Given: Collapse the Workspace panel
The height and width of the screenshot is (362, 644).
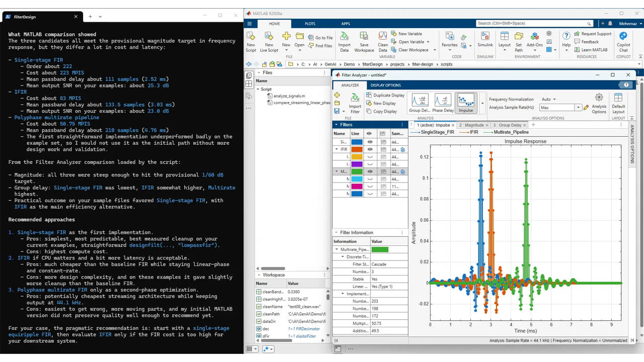Looking at the screenshot, I should coord(259,275).
